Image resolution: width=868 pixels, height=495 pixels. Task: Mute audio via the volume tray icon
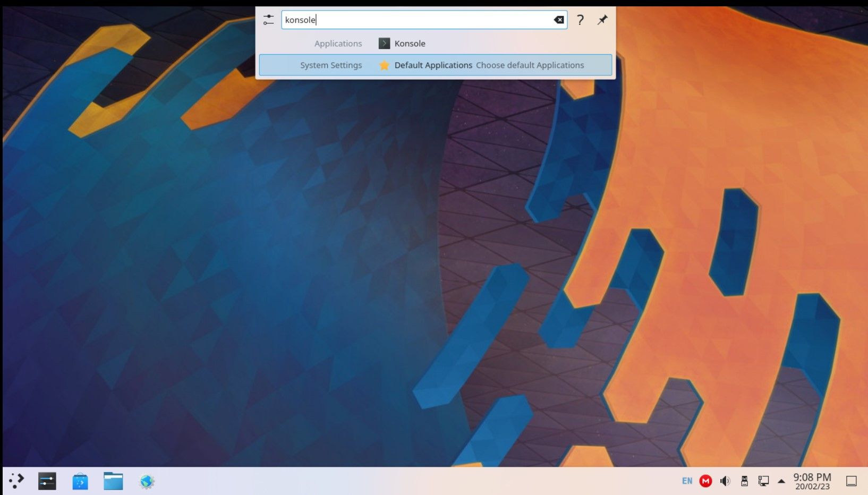(x=725, y=481)
